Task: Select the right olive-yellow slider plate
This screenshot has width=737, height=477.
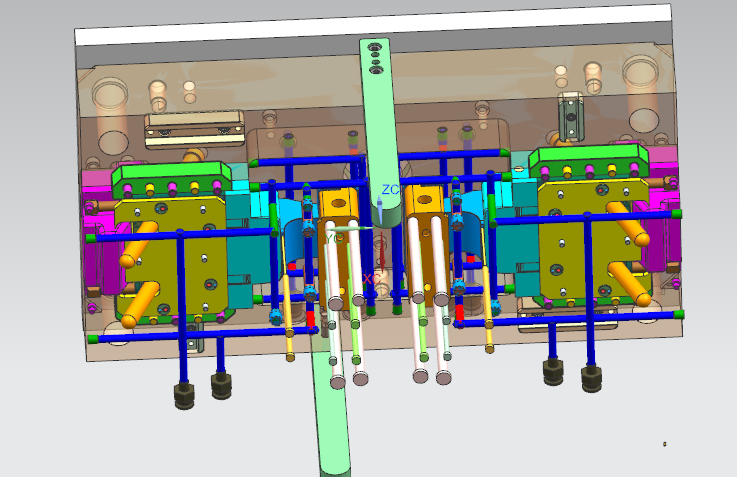Action: (593, 241)
